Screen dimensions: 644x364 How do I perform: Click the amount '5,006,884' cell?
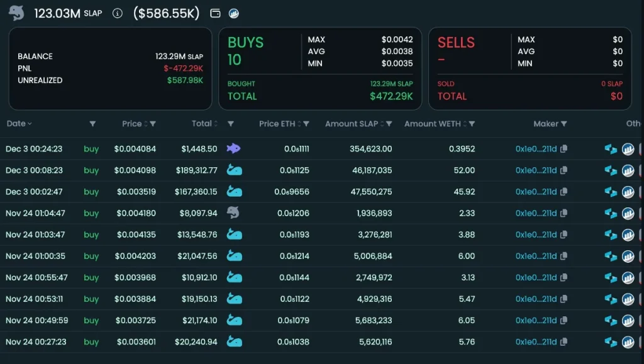pos(373,256)
